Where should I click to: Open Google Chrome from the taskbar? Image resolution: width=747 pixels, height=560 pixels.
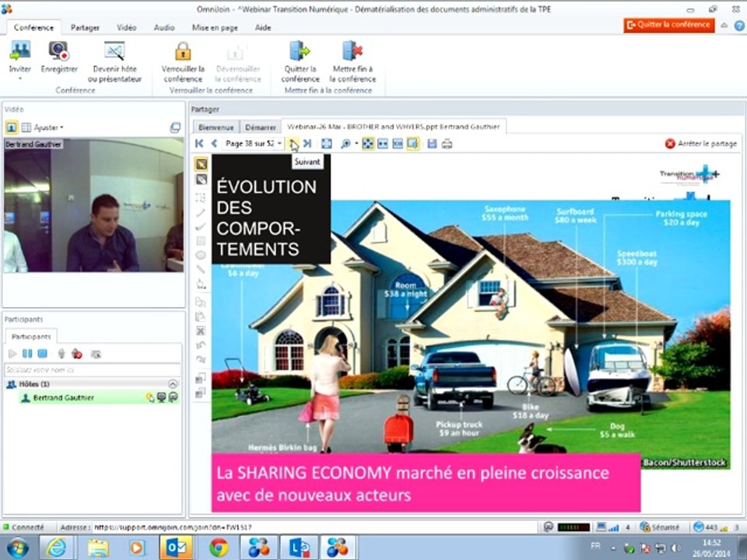pyautogui.click(x=219, y=548)
